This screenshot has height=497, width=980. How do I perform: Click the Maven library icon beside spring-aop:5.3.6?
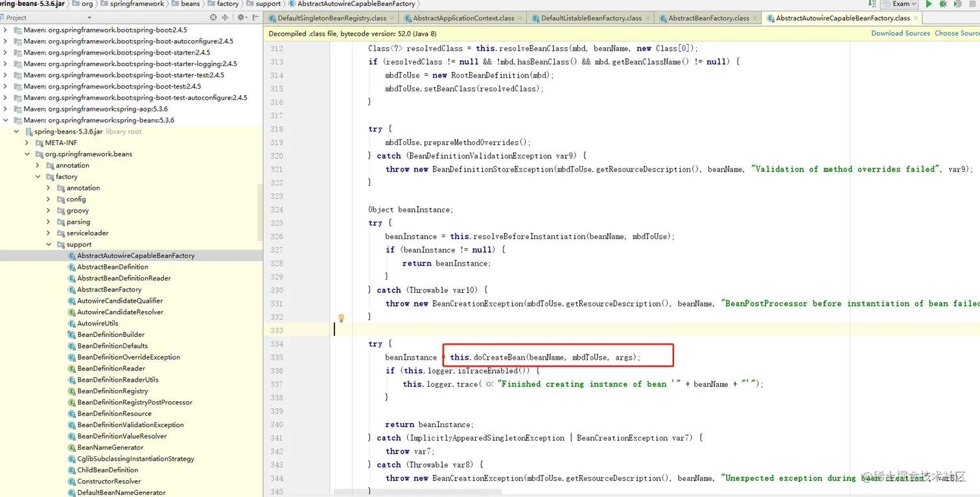point(17,109)
